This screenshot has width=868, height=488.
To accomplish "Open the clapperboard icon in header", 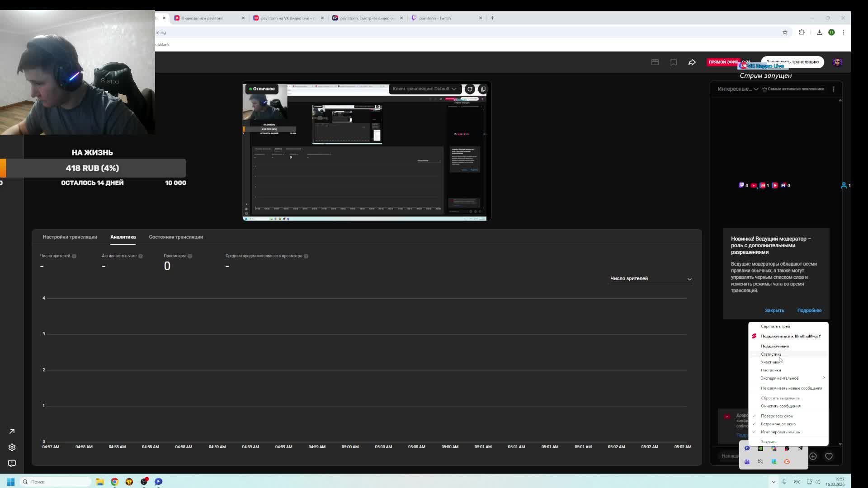I will coord(655,62).
